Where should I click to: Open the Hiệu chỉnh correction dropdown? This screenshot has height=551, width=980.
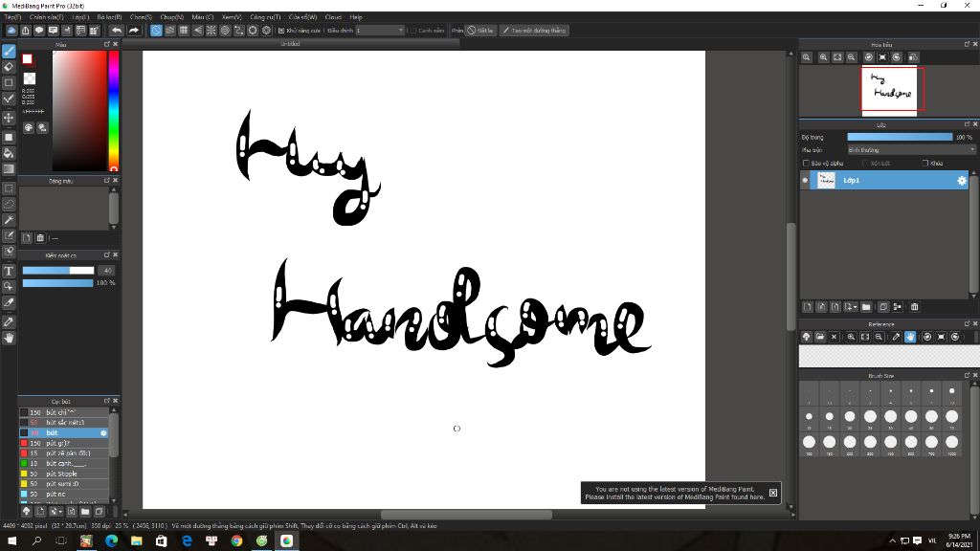click(380, 30)
